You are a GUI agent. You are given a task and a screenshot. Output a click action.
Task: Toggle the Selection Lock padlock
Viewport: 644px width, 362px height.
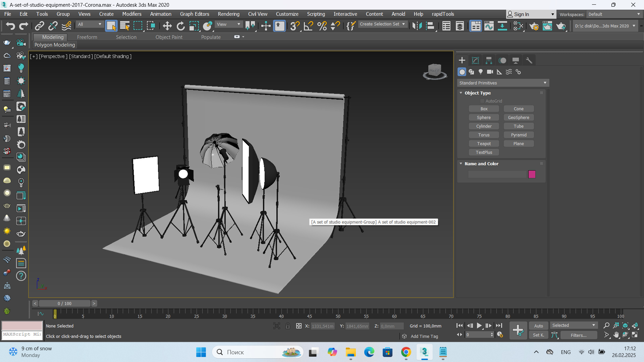point(288,326)
